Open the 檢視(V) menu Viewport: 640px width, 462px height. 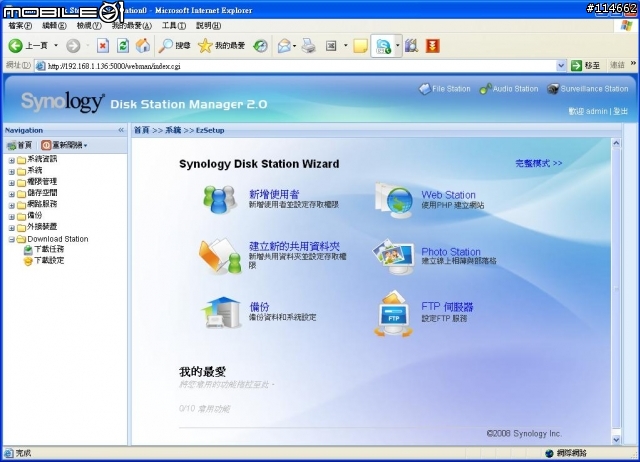(89, 26)
